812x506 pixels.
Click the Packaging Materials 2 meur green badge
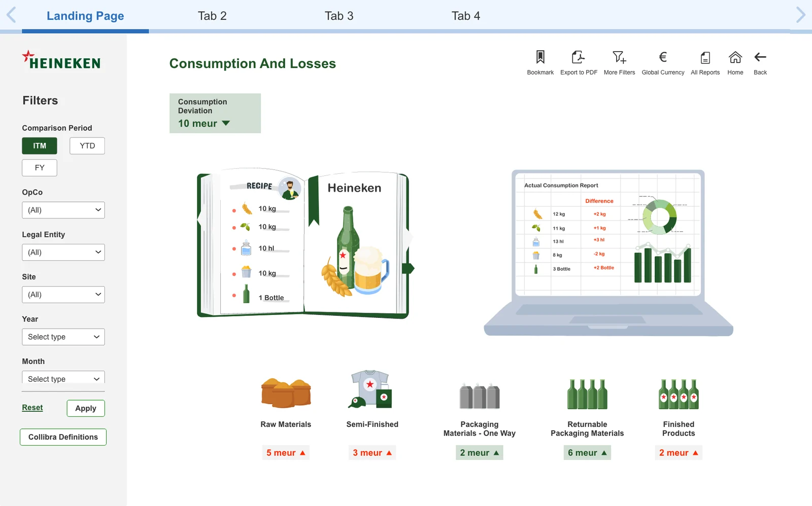click(480, 453)
